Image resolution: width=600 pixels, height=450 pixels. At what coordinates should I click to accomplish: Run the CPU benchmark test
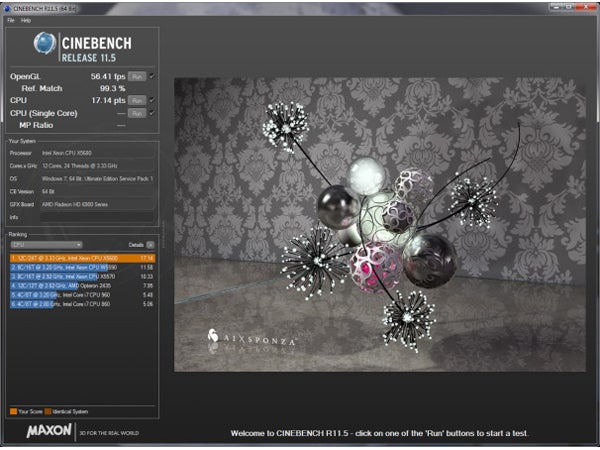(137, 101)
